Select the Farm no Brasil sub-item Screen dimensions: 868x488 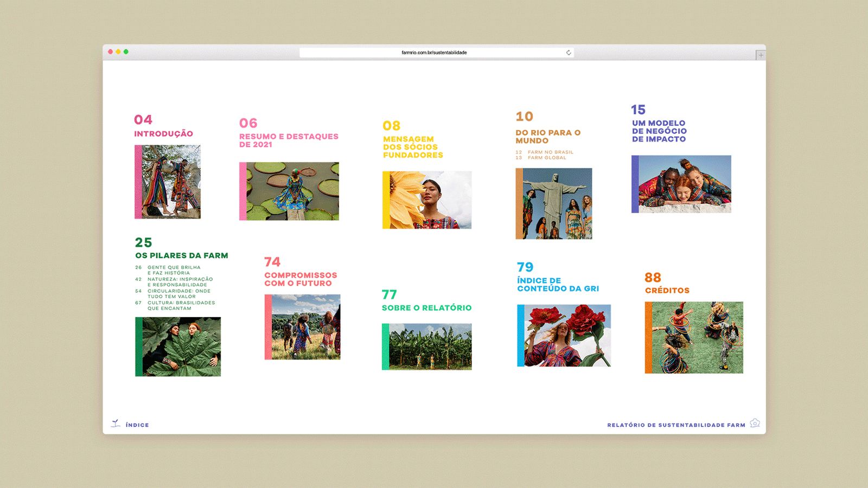[545, 152]
